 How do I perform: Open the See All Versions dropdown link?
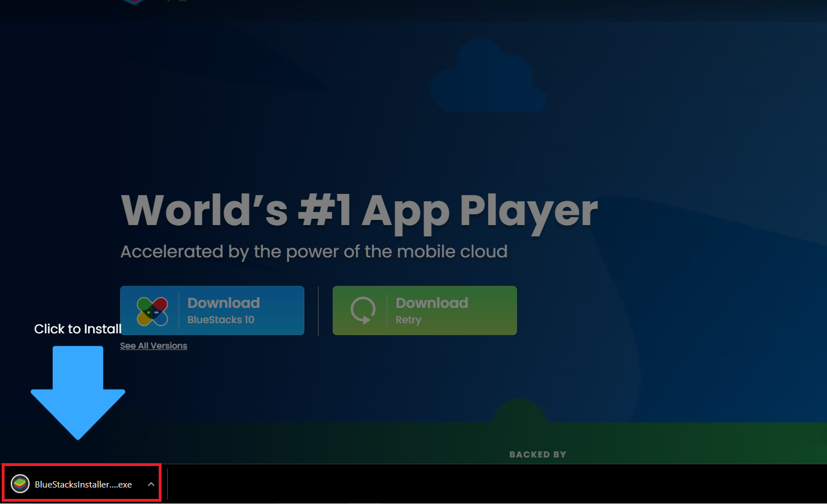point(154,345)
